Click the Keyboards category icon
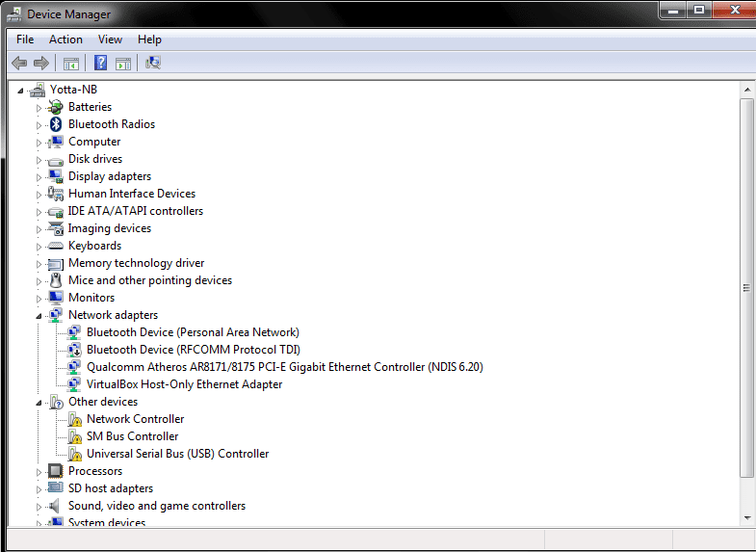756x552 pixels. [56, 246]
